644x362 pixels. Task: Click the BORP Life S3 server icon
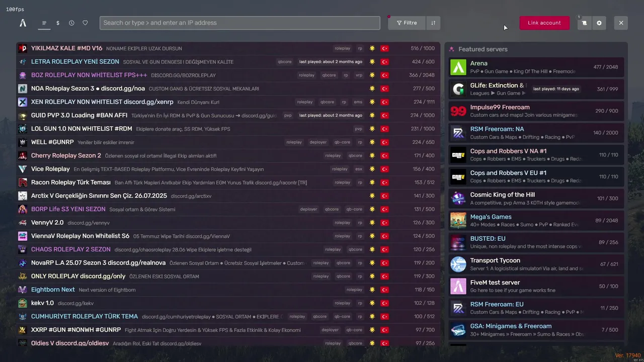tap(23, 209)
